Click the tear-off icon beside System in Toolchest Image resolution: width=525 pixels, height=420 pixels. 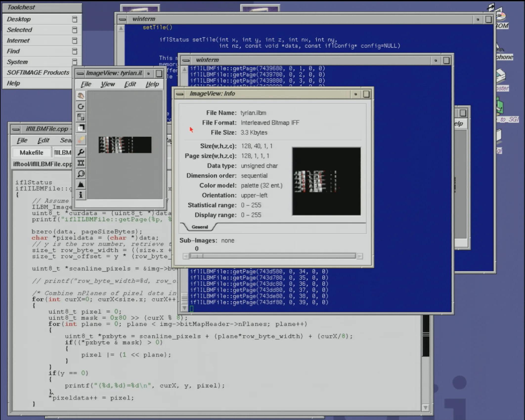(x=74, y=62)
